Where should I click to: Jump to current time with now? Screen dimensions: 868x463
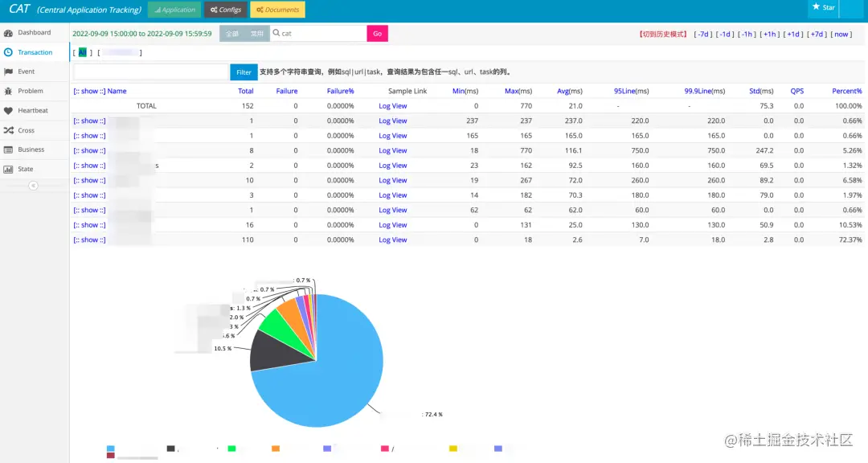(x=841, y=35)
